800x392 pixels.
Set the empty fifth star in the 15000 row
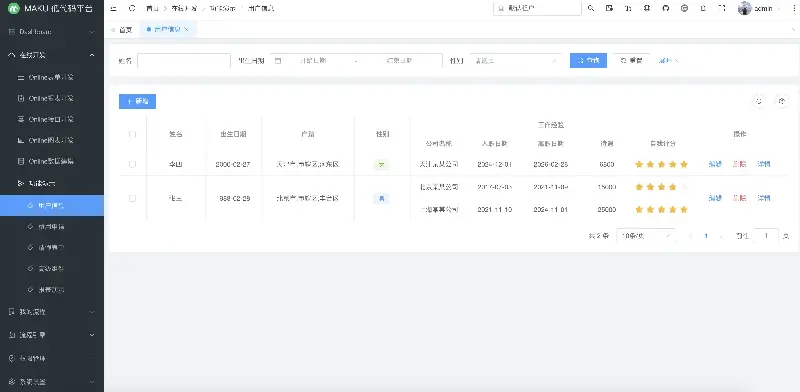[x=684, y=187]
